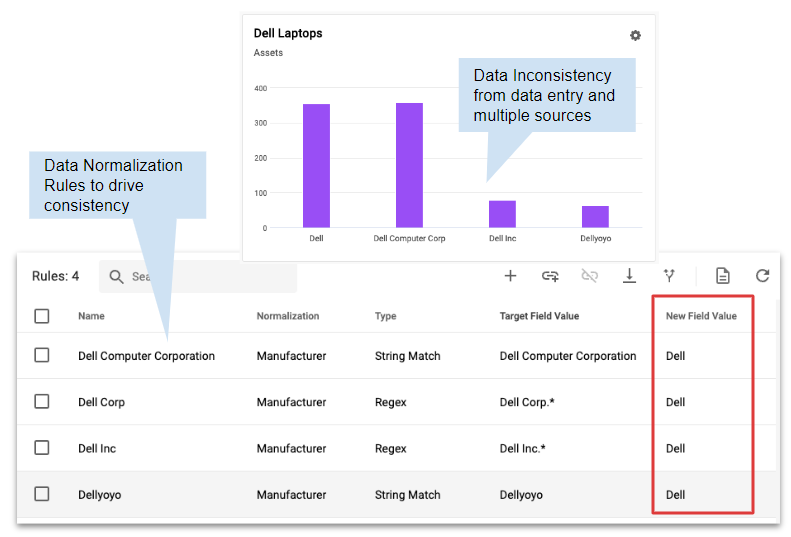Viewport: 791px width, 537px height.
Task: Click Manufacturer in the Dell Inc row
Action: pyautogui.click(x=292, y=449)
